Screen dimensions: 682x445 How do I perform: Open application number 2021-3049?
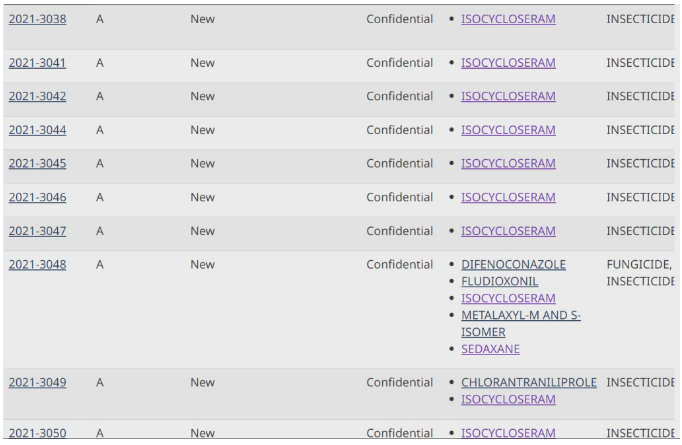37,382
